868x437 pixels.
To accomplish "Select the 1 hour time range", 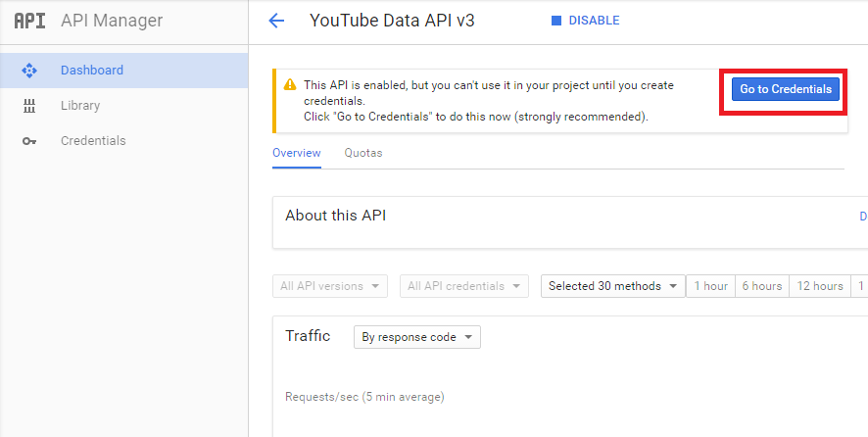I will (x=711, y=286).
